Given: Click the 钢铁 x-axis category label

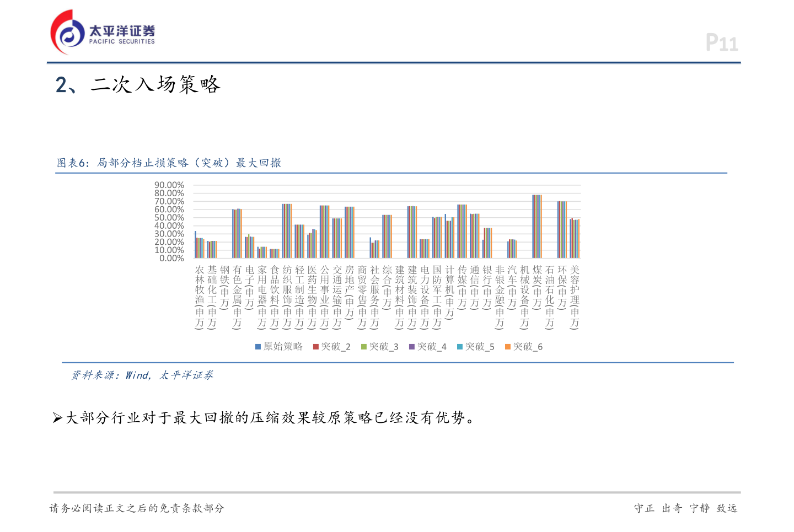Looking at the screenshot, I should point(224,287).
